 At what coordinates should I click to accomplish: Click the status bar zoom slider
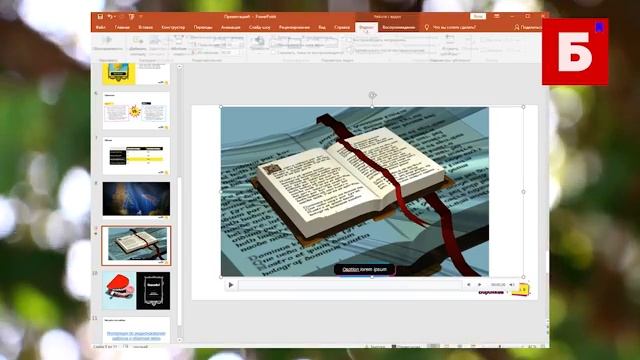click(x=500, y=346)
